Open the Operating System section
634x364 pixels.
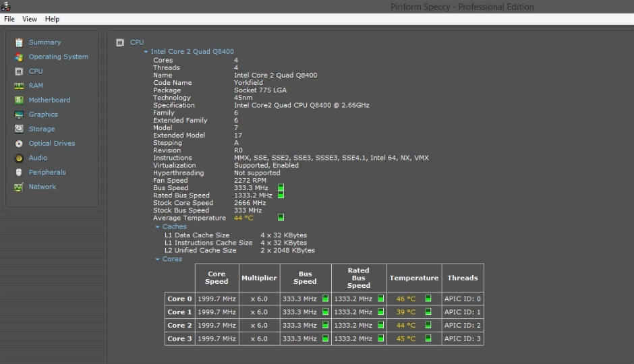point(58,57)
